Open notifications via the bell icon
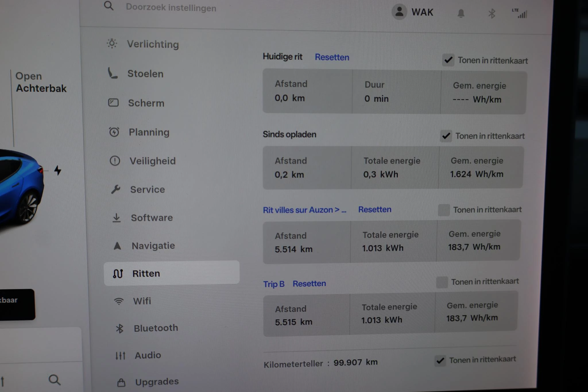 pos(461,13)
